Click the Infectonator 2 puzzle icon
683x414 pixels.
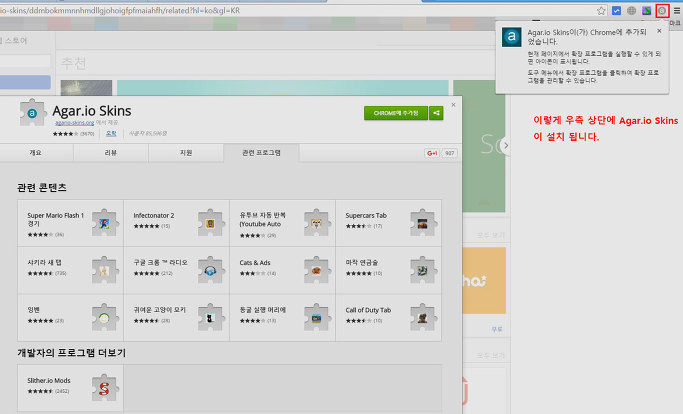pos(211,223)
